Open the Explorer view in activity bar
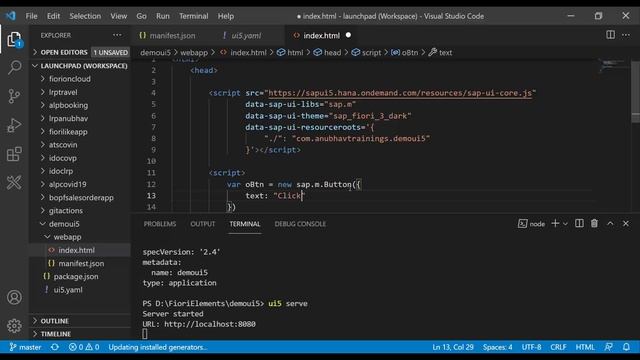The image size is (640, 360). coord(14,39)
